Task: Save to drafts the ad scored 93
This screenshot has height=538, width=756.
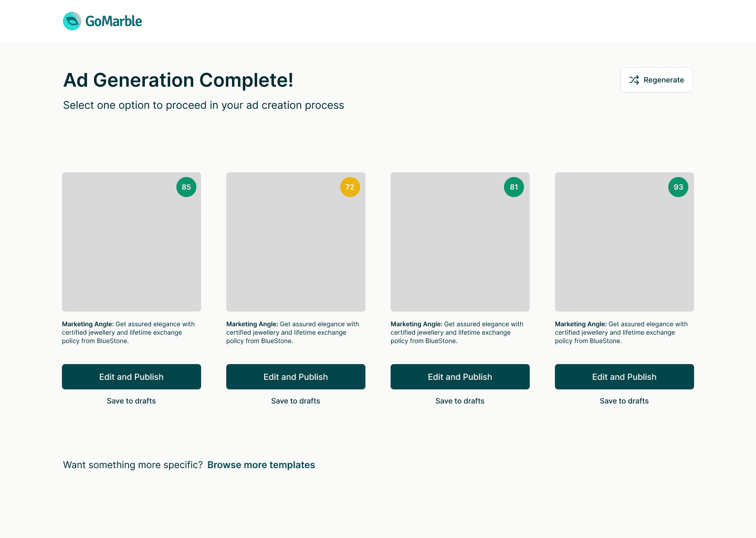Action: click(624, 401)
